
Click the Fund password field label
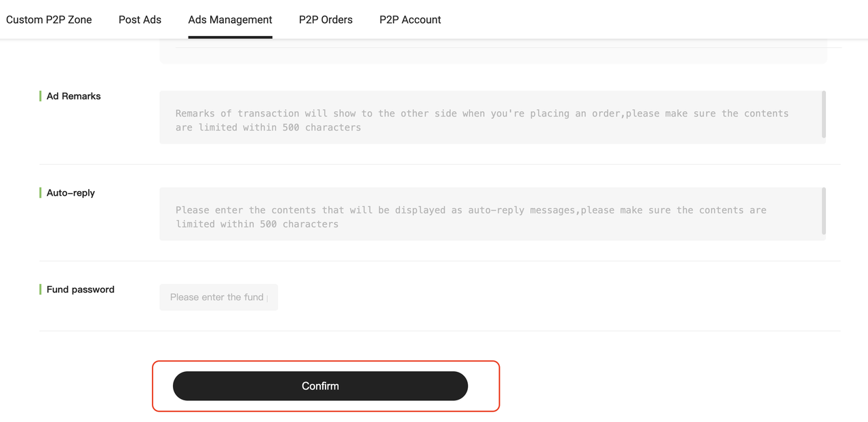tap(80, 289)
